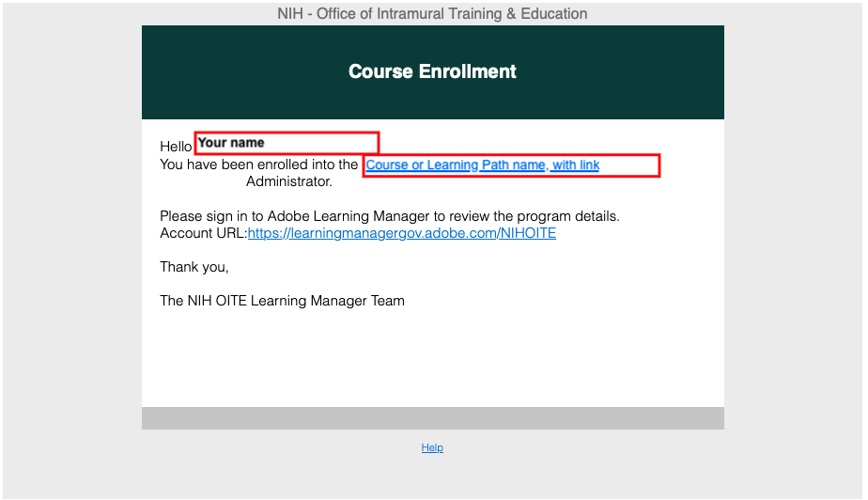This screenshot has height=500, width=868.
Task: Click the Course Enrollment banner heading
Action: coord(432,71)
